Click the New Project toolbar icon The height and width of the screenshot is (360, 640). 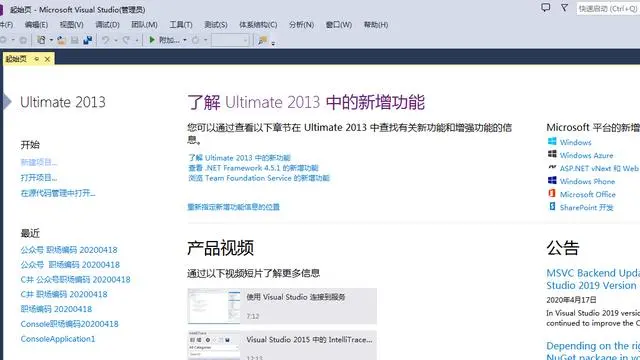point(41,40)
